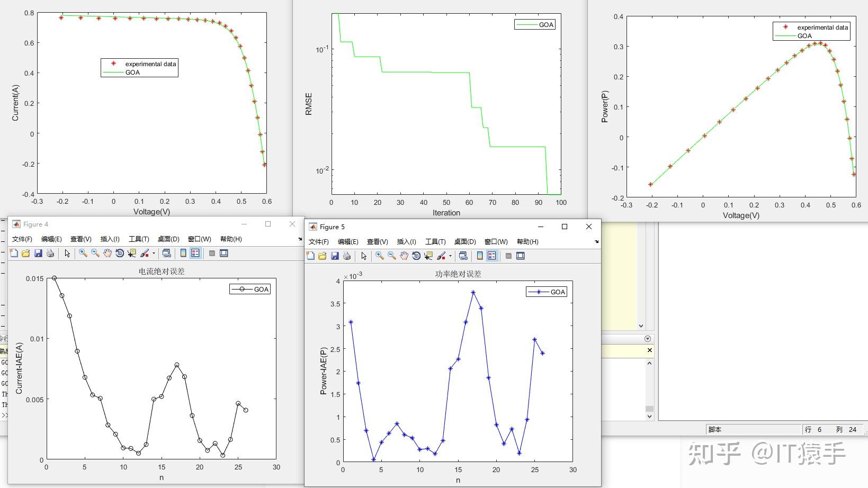Open the brush tool dropdown in Figure 4
Image resolution: width=868 pixels, height=488 pixels.
pyautogui.click(x=154, y=253)
